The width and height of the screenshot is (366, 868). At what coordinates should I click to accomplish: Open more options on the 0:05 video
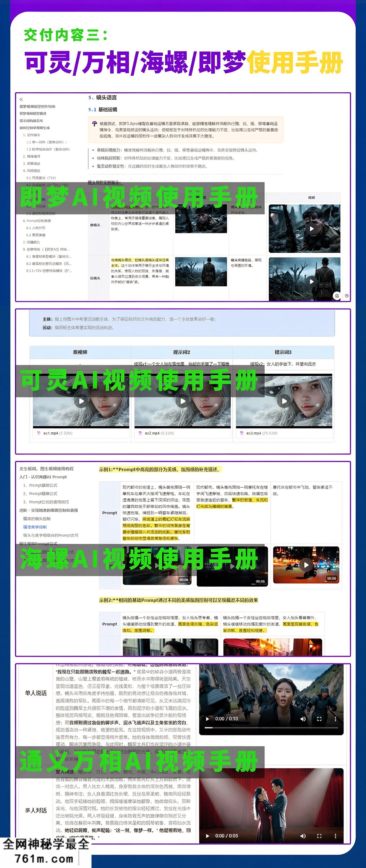point(335,836)
